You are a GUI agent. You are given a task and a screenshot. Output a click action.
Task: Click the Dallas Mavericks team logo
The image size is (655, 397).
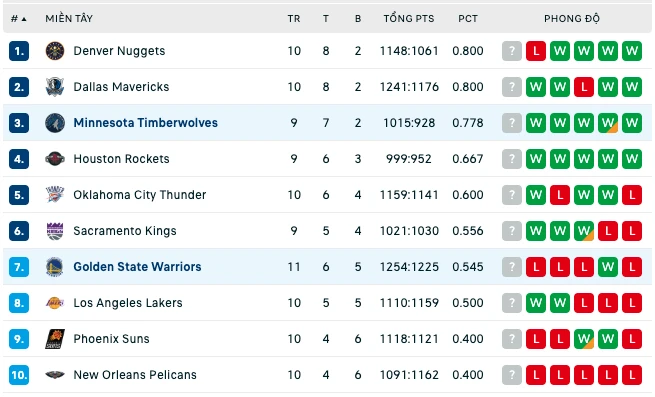55,87
